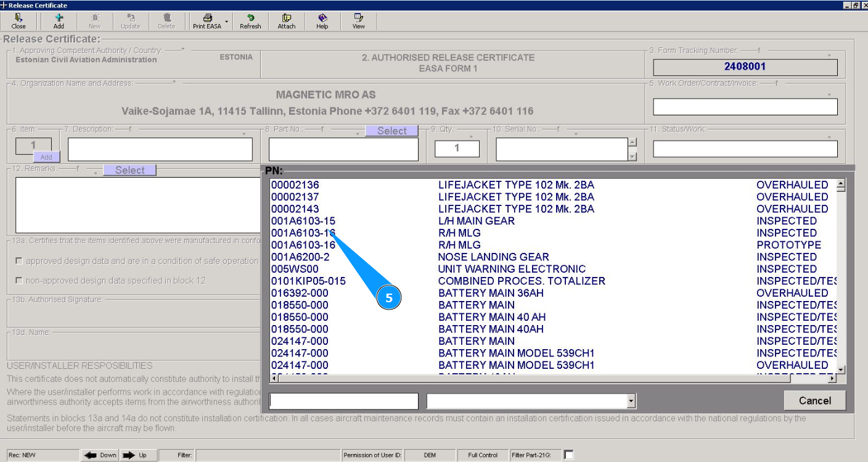Click L/H MAIN GEAR description text
Viewport: 868px width, 462px height.
click(x=477, y=221)
